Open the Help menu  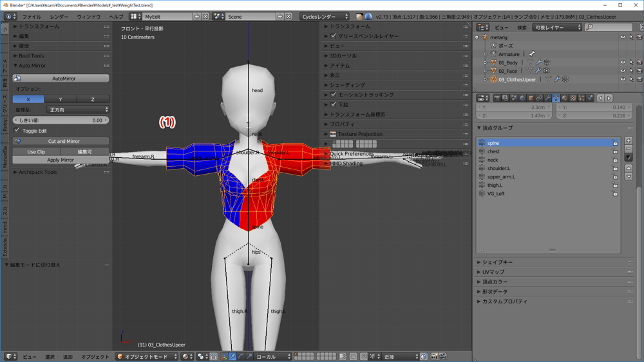pos(116,17)
